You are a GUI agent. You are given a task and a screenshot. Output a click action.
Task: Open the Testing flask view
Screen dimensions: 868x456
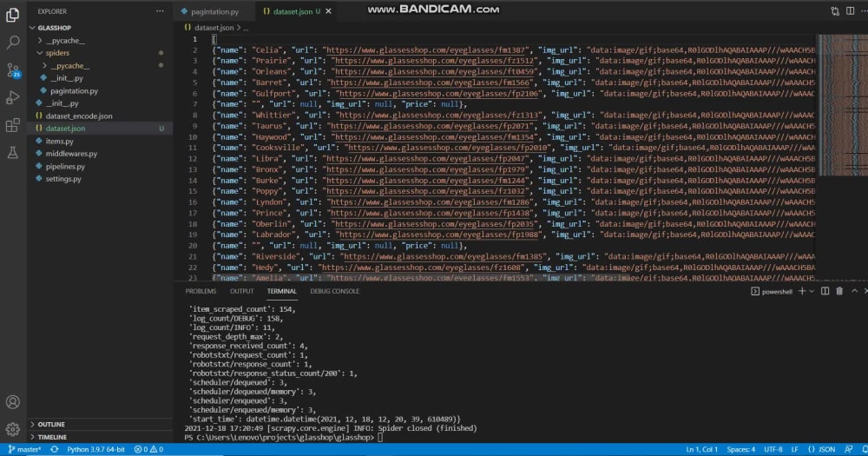point(12,152)
